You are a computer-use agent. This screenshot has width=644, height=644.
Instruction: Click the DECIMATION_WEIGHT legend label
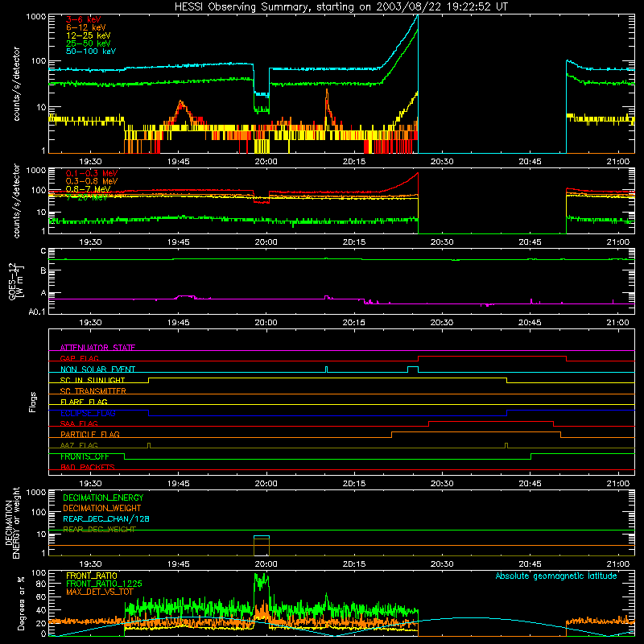[102, 508]
